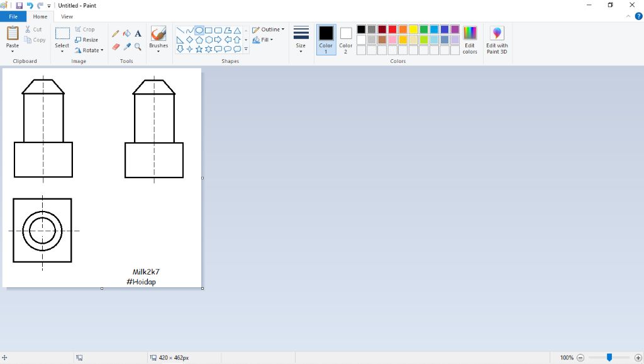This screenshot has height=364, width=644.
Task: Choose the Left arrow shape
Action: pos(228,40)
